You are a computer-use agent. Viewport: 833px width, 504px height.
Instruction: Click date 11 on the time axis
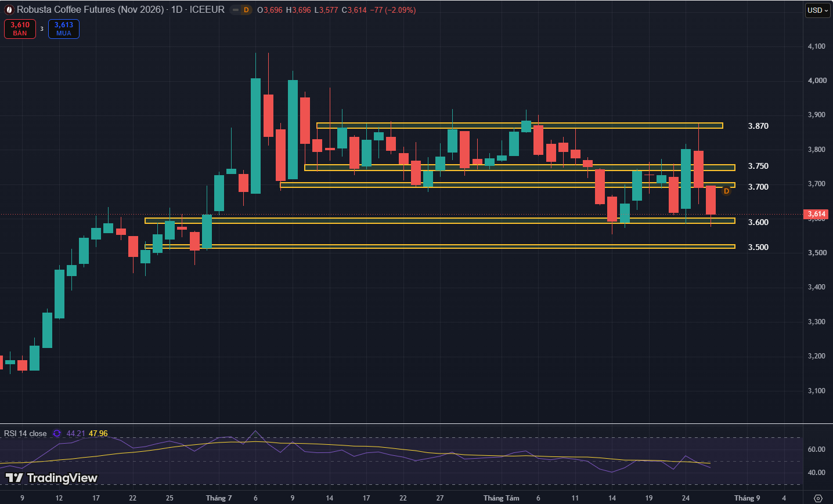[x=575, y=498]
